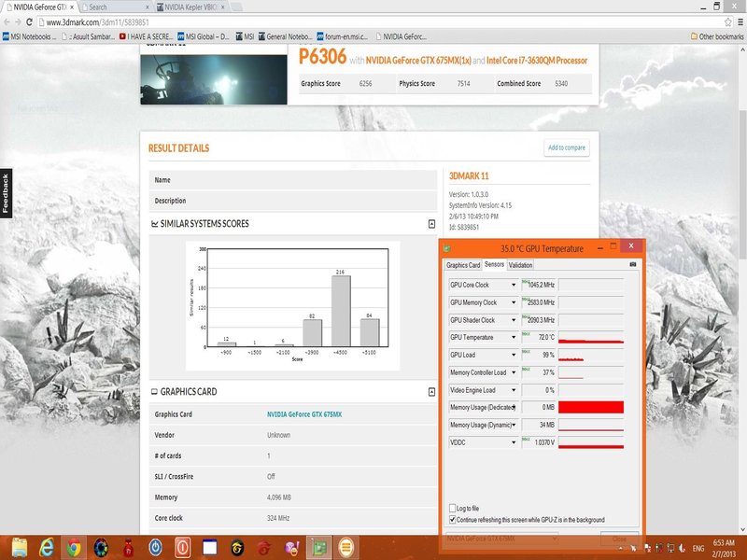Switch to the Search browser tab

point(114,7)
